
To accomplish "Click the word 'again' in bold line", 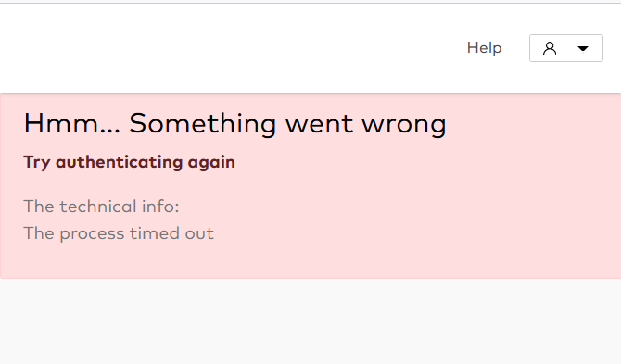I will coord(211,163).
